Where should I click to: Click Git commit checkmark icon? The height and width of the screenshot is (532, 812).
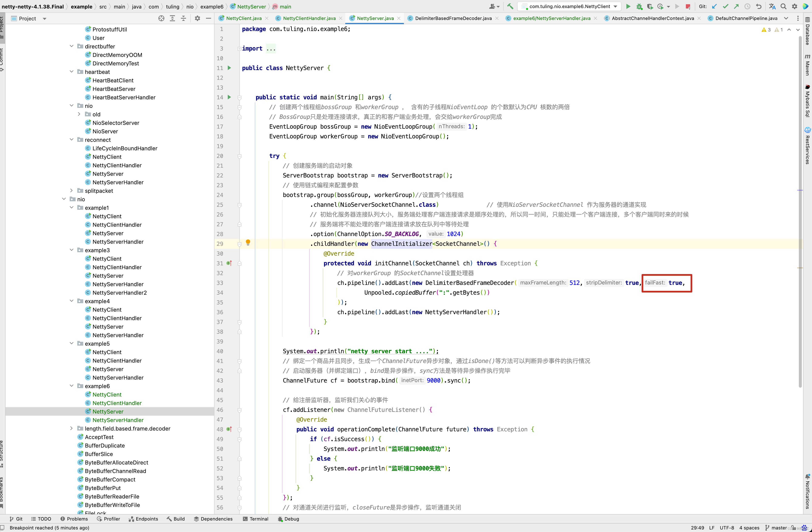[x=725, y=6]
